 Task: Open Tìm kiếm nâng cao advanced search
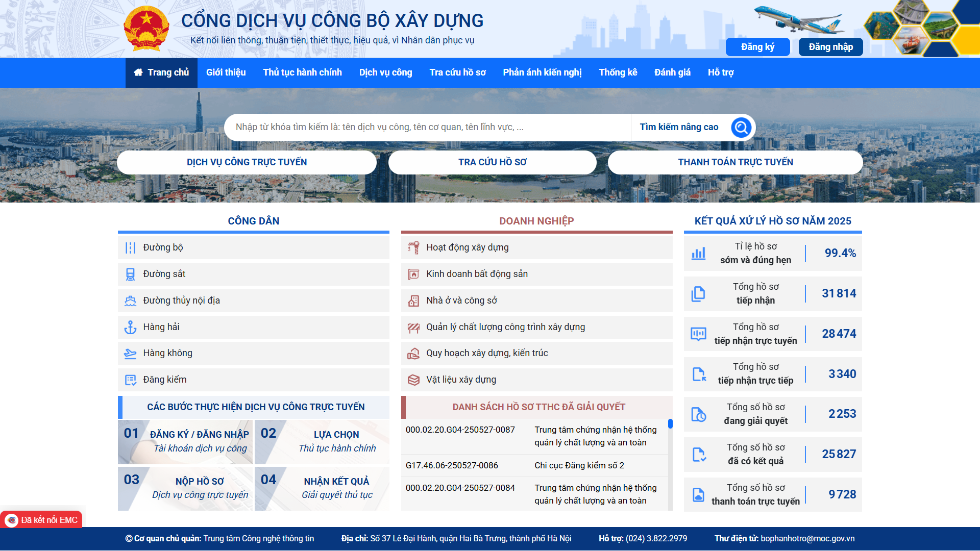[x=679, y=127]
